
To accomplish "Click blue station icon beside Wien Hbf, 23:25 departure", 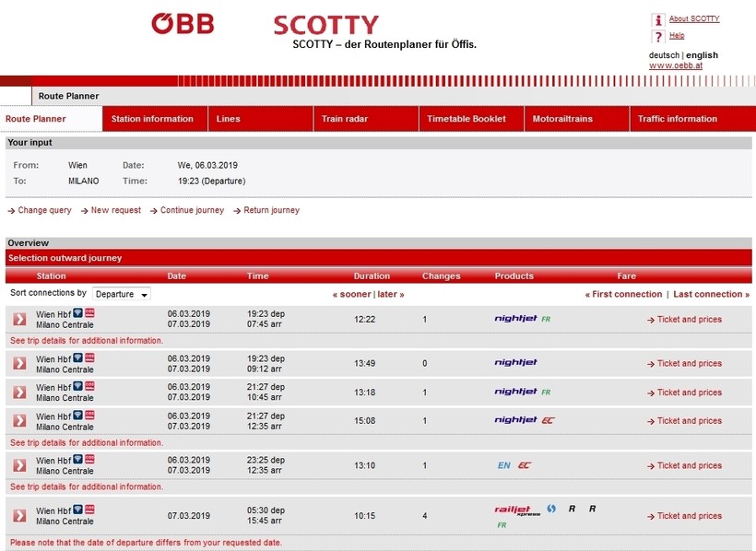I will tap(77, 460).
